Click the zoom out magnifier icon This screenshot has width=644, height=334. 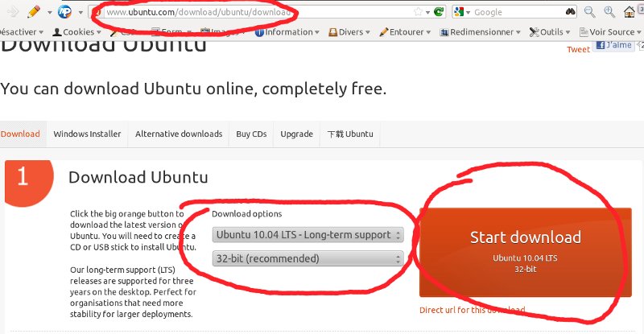click(590, 12)
